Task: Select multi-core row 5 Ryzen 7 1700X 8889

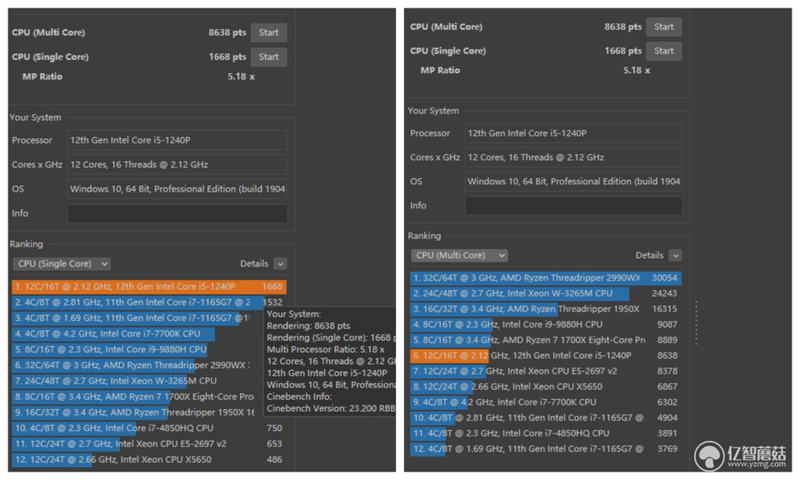Action: coord(546,340)
